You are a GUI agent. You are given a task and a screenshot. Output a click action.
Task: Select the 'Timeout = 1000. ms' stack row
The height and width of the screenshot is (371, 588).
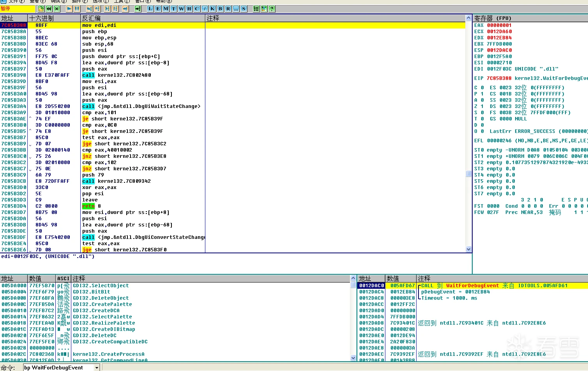(473, 298)
